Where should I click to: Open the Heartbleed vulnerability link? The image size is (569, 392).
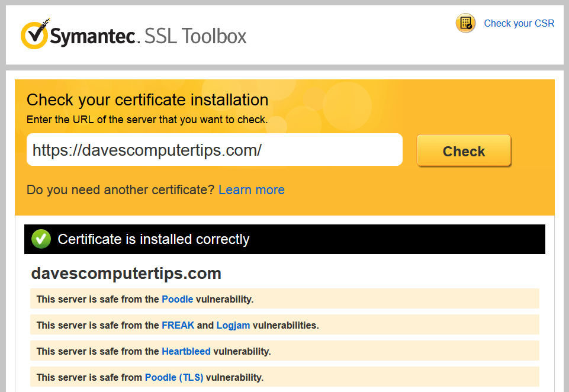tap(186, 351)
